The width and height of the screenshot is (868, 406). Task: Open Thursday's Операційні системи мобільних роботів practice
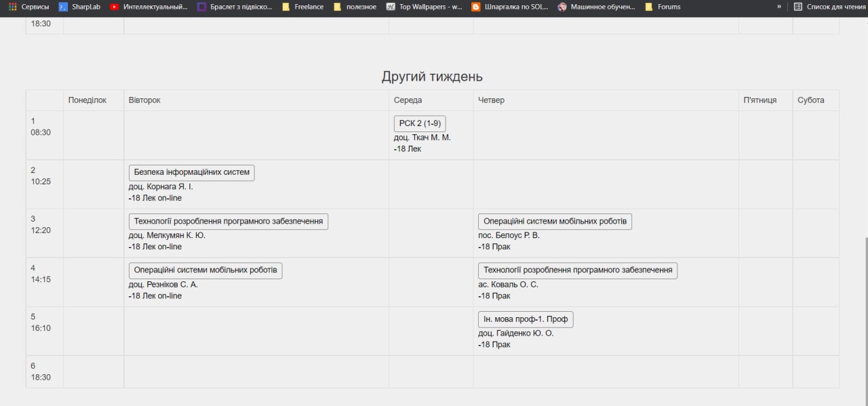(555, 221)
